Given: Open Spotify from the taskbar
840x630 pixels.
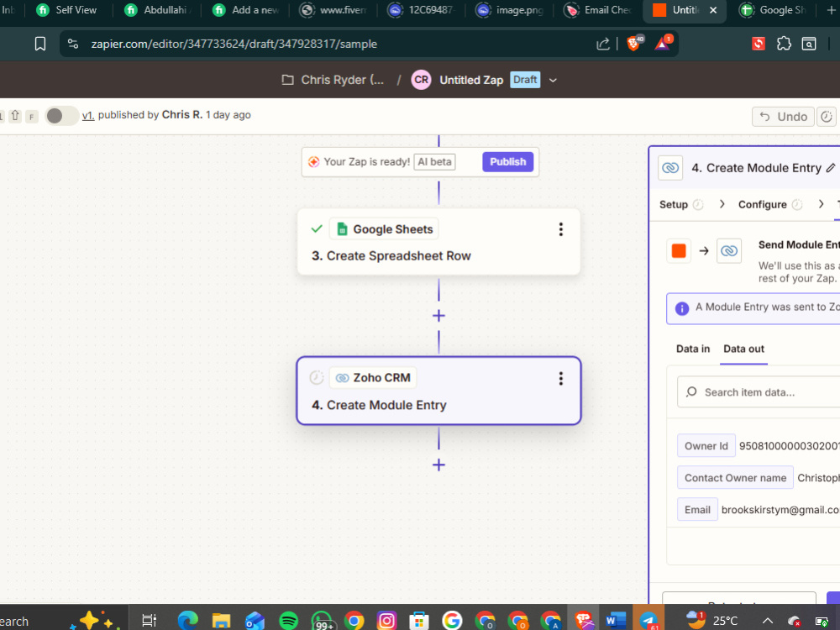Looking at the screenshot, I should [x=289, y=621].
